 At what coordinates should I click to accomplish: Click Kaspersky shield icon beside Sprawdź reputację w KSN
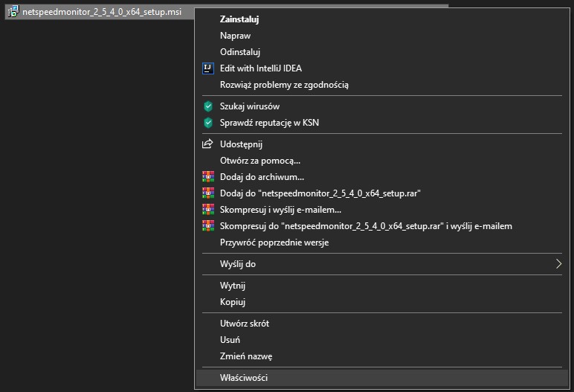[208, 123]
